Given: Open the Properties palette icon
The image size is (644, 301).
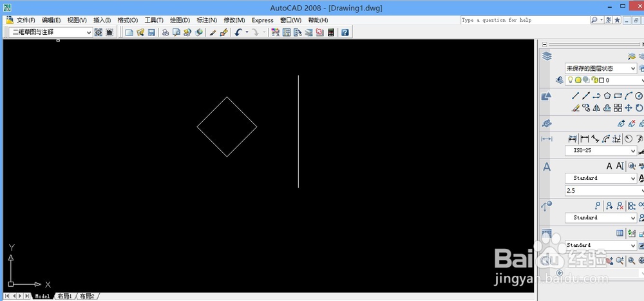Looking at the screenshot, I should tap(276, 32).
